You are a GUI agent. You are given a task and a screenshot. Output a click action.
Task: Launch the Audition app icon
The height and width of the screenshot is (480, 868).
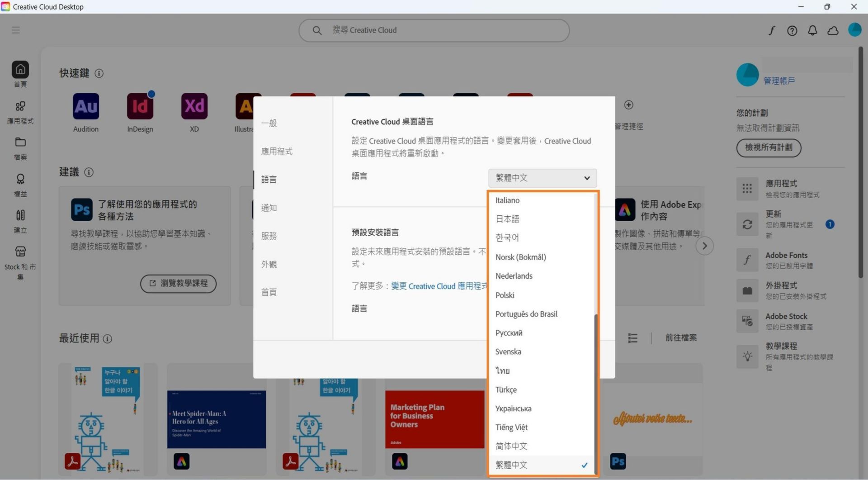click(86, 106)
